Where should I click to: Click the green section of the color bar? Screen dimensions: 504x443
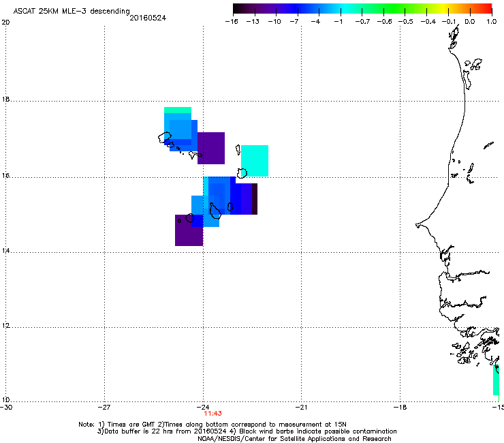click(x=395, y=8)
